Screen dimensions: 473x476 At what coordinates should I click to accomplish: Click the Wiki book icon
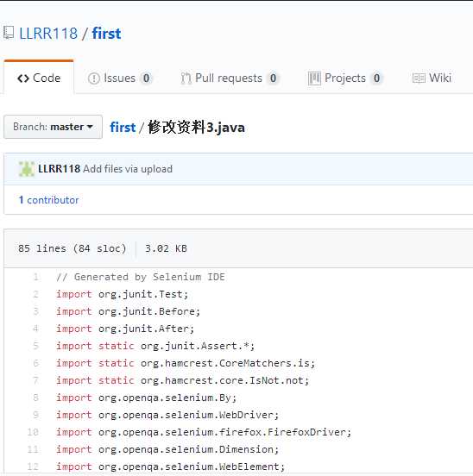point(419,78)
